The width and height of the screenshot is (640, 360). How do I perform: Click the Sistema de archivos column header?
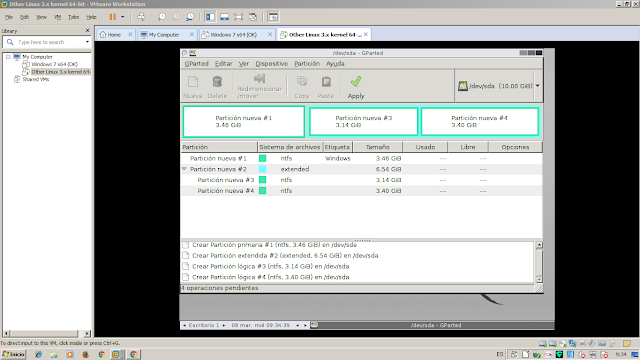[x=290, y=147]
